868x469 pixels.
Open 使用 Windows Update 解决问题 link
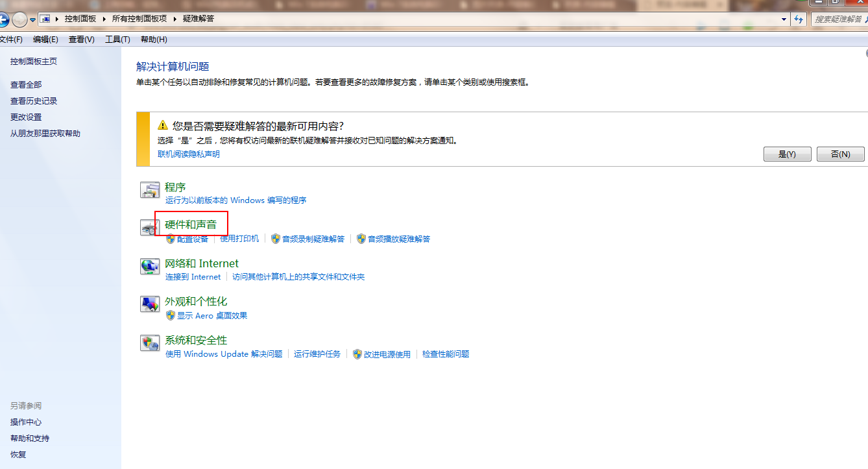pyautogui.click(x=224, y=354)
